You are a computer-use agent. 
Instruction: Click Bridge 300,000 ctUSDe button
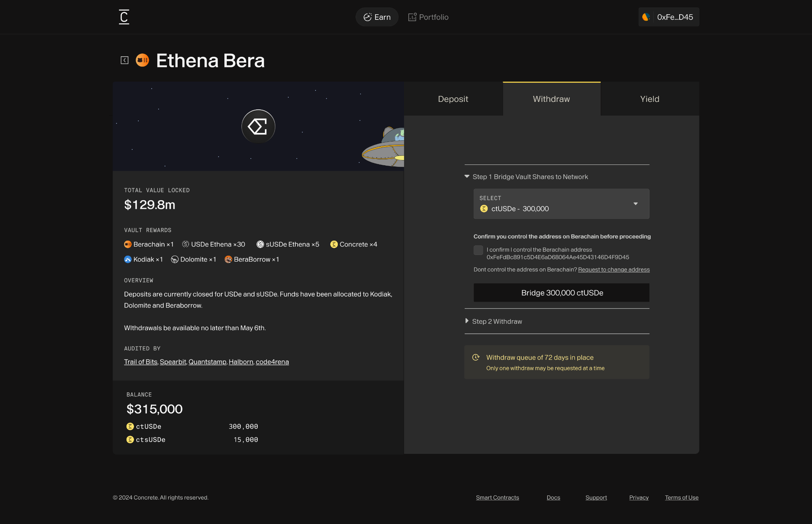coord(561,293)
